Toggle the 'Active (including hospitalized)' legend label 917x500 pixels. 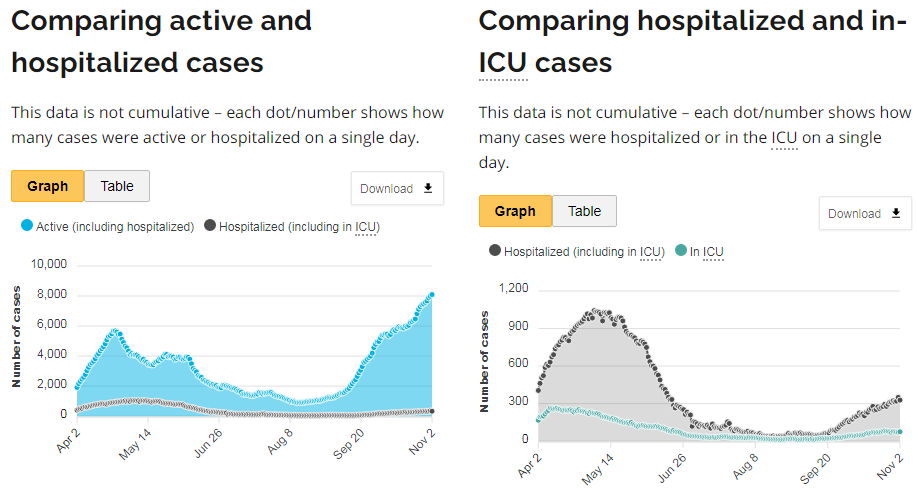coord(114,227)
